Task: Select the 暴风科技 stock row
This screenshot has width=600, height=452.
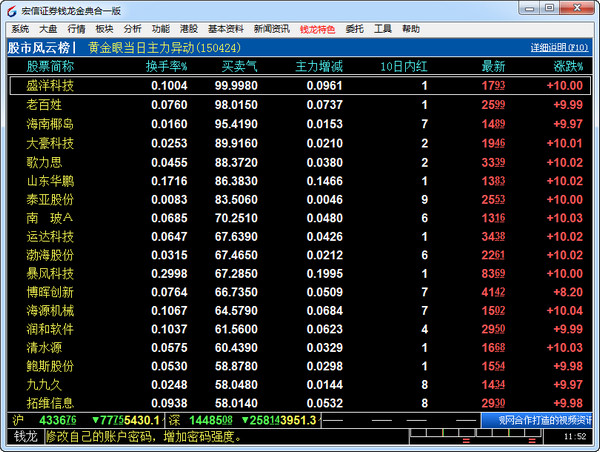Action: (300, 274)
